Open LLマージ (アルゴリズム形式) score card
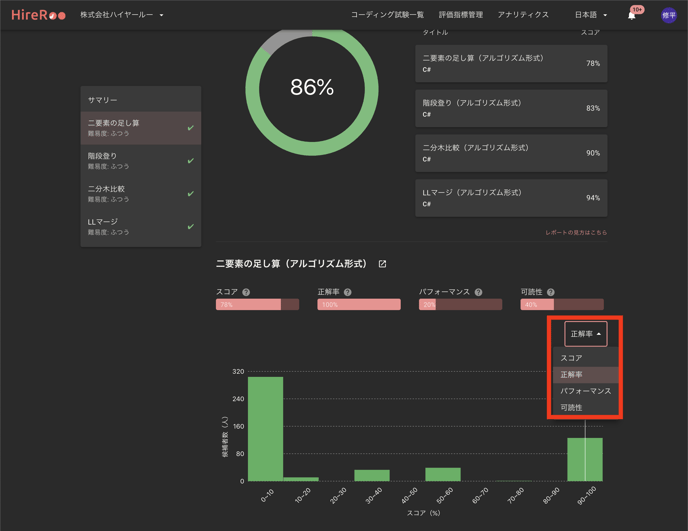Screen dimensions: 688x531 point(511,197)
